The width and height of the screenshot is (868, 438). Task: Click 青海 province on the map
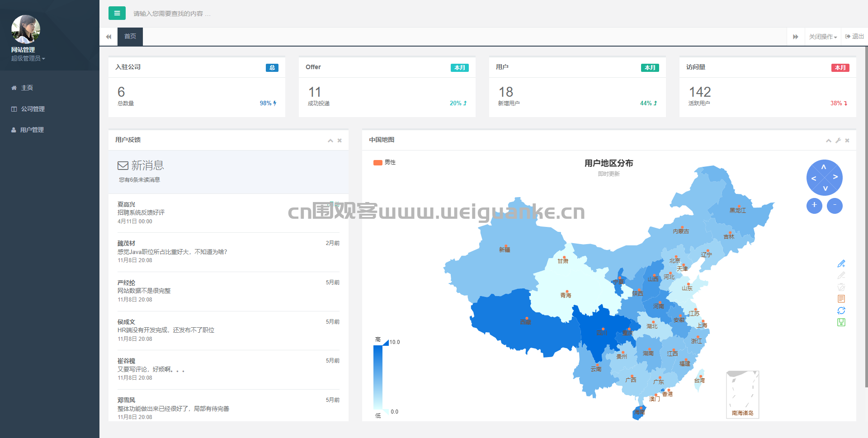coord(566,295)
